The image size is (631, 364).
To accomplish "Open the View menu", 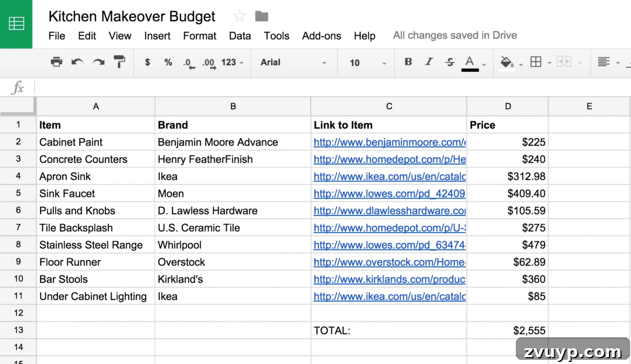I will pyautogui.click(x=120, y=36).
